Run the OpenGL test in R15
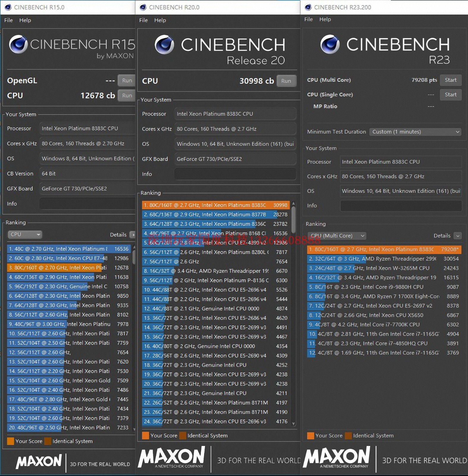 point(127,80)
